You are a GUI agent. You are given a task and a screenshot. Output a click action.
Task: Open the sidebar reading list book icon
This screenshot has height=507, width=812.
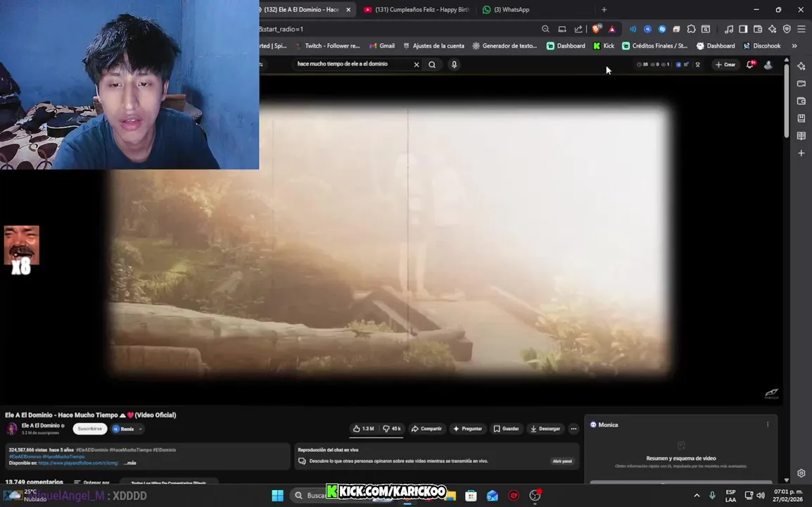tap(801, 136)
